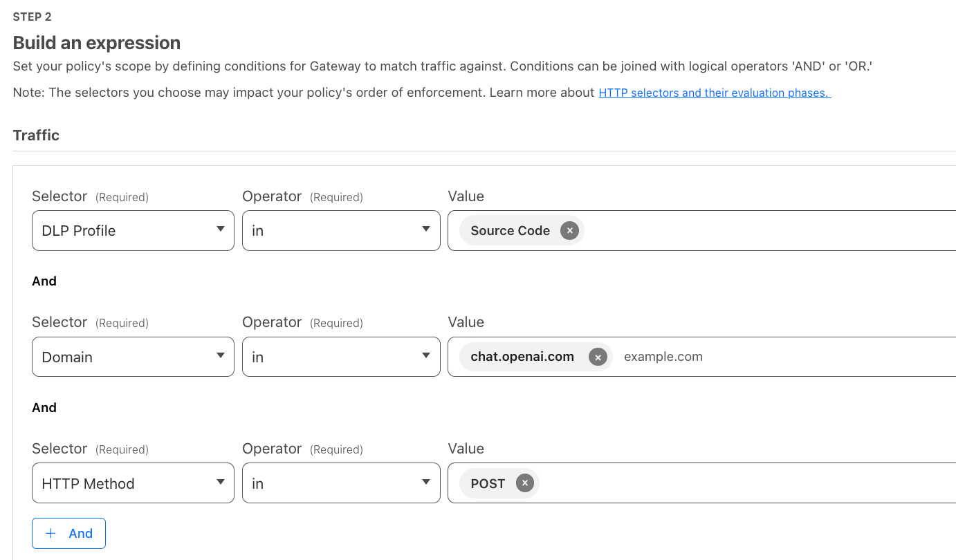Remove the Source Code value chip
The width and height of the screenshot is (956, 560).
[x=569, y=231]
